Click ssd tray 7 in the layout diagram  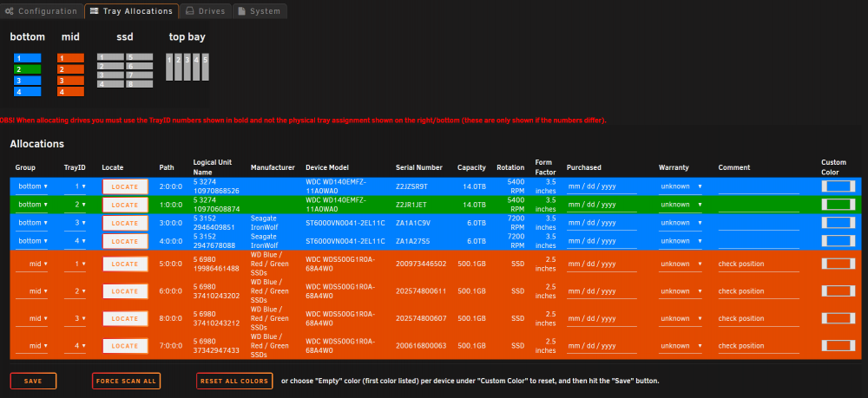139,75
